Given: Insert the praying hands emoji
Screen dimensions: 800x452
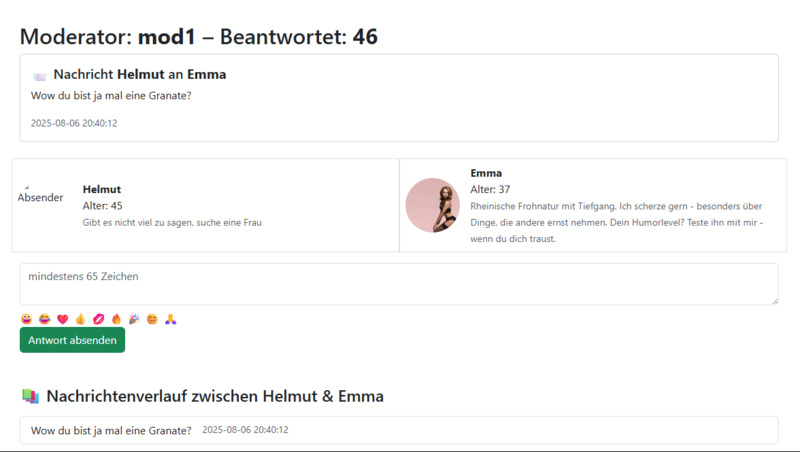Looking at the screenshot, I should pyautogui.click(x=170, y=319).
